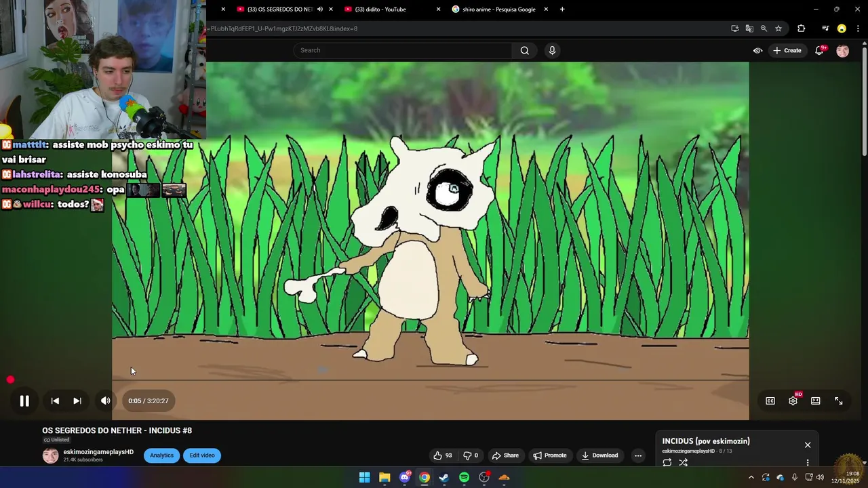
Task: Open the Chrome three-dot menu
Action: (858, 28)
